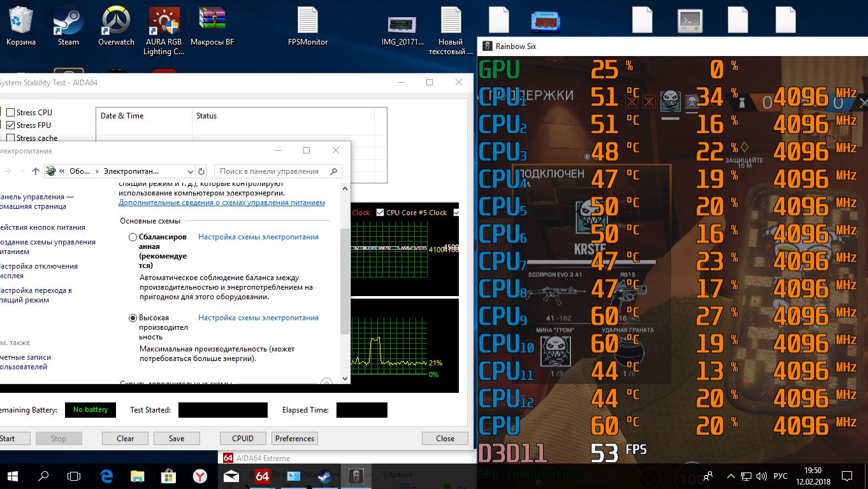Open Действия кнопок питания sidebar link
This screenshot has height=489, width=868.
[x=43, y=227]
